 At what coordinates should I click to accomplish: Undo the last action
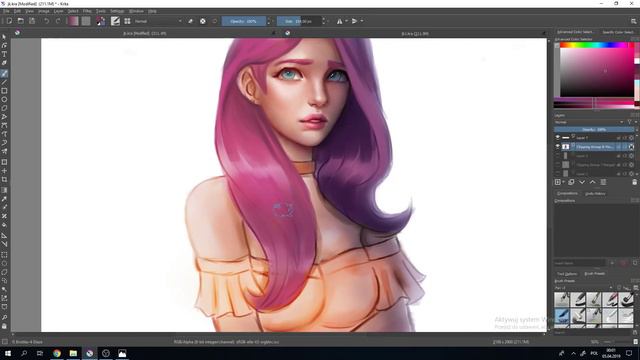(47, 21)
